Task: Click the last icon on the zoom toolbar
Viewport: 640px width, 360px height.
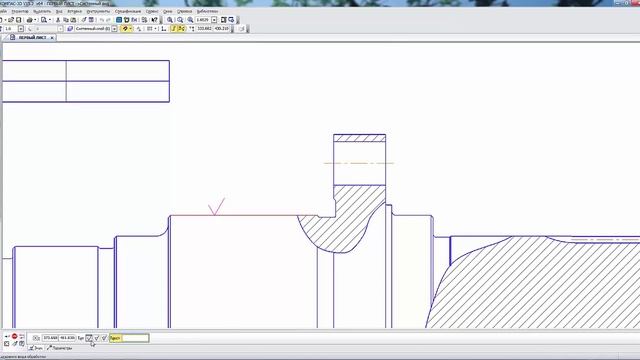Action: 231,20
